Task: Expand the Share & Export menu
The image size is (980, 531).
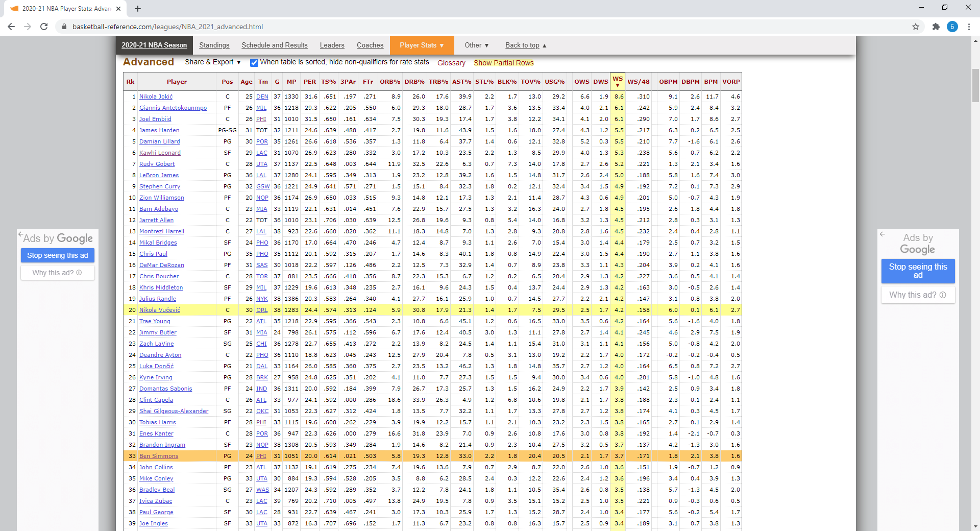Action: (x=212, y=62)
